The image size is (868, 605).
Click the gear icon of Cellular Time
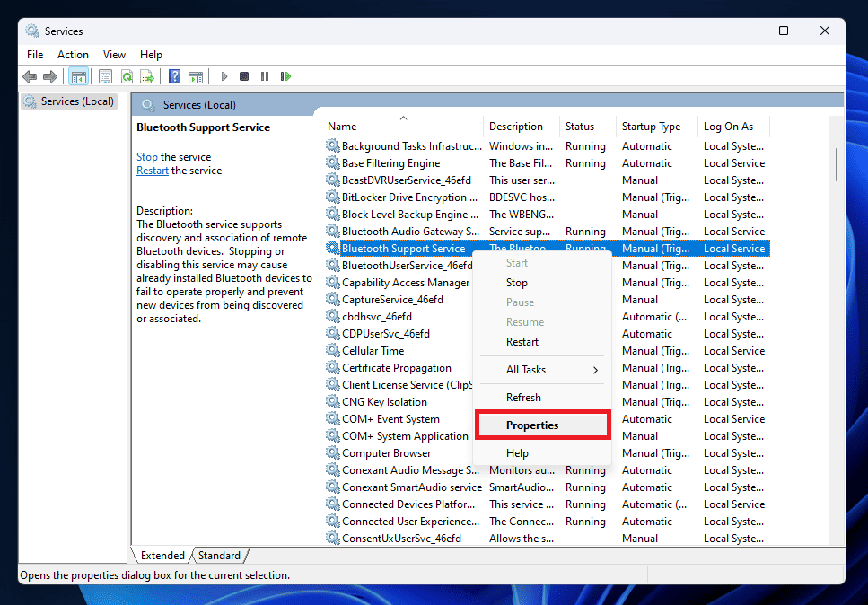tap(332, 350)
